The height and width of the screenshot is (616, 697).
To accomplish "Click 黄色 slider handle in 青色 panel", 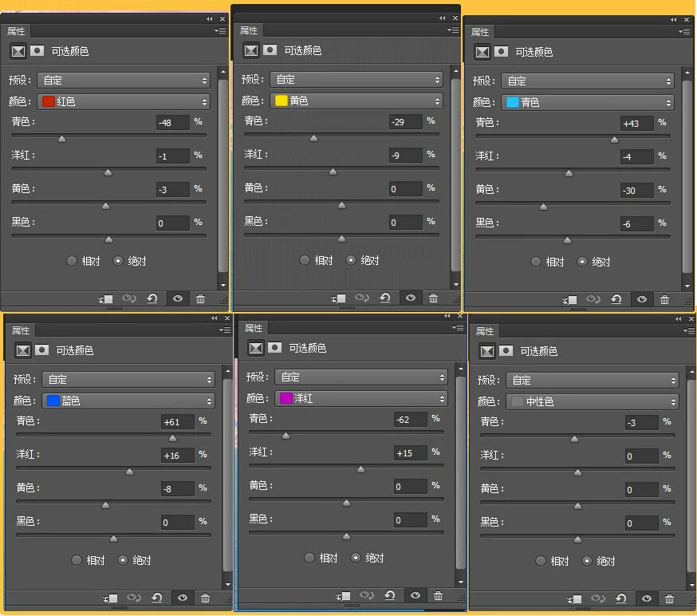I will click(543, 207).
